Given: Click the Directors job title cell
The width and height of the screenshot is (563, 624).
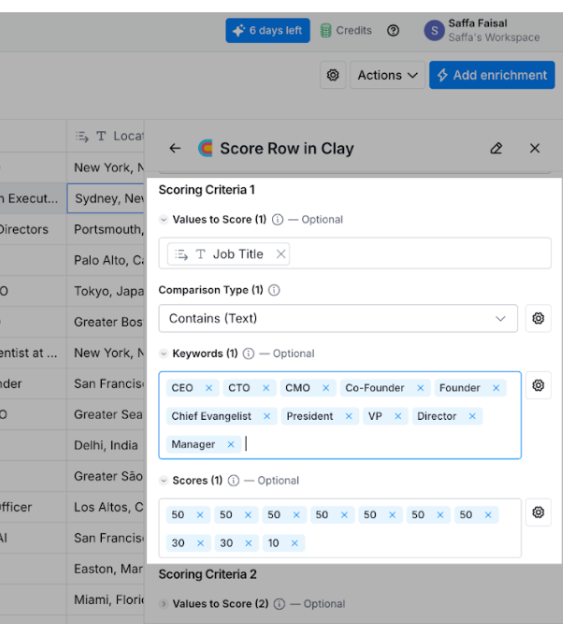Looking at the screenshot, I should 33,229.
